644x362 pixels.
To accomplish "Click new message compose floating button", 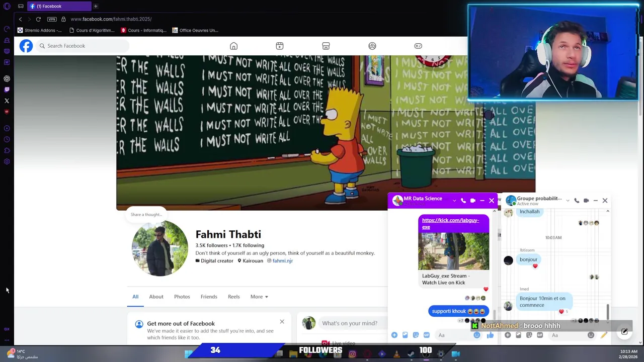I will [624, 332].
